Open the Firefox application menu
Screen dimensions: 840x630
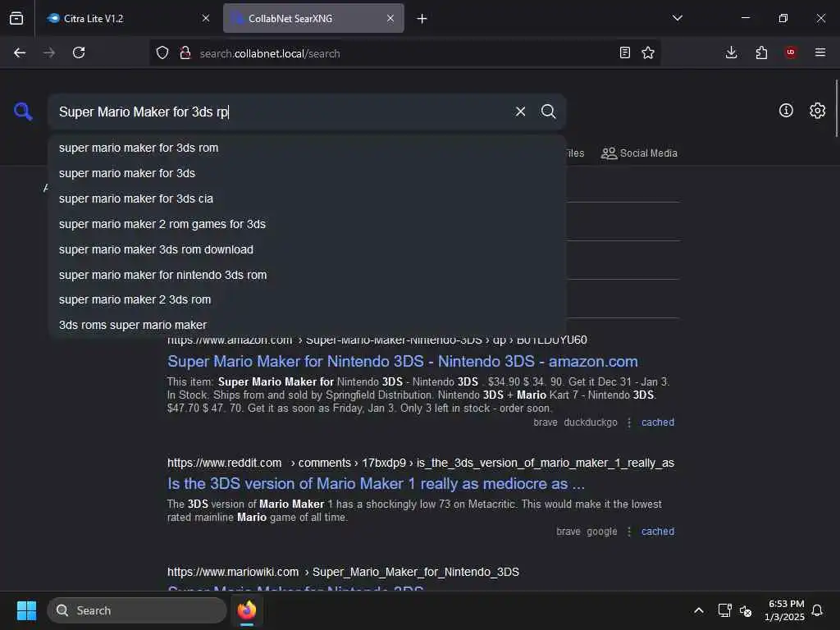[820, 52]
